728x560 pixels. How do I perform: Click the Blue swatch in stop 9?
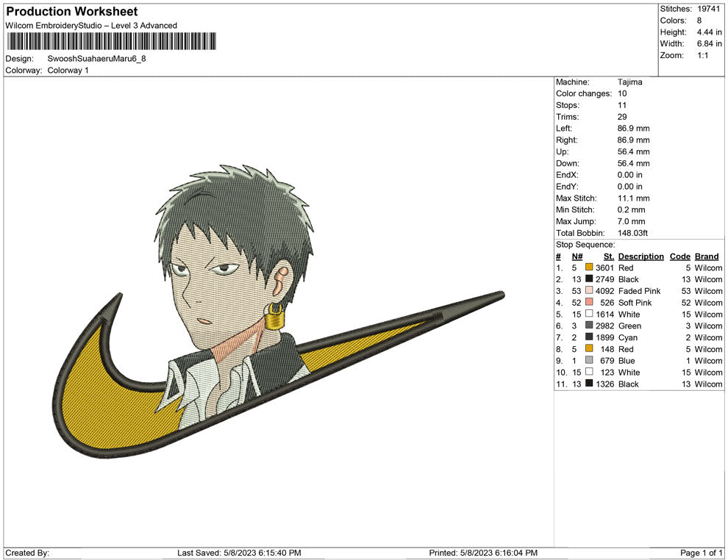pyautogui.click(x=589, y=360)
